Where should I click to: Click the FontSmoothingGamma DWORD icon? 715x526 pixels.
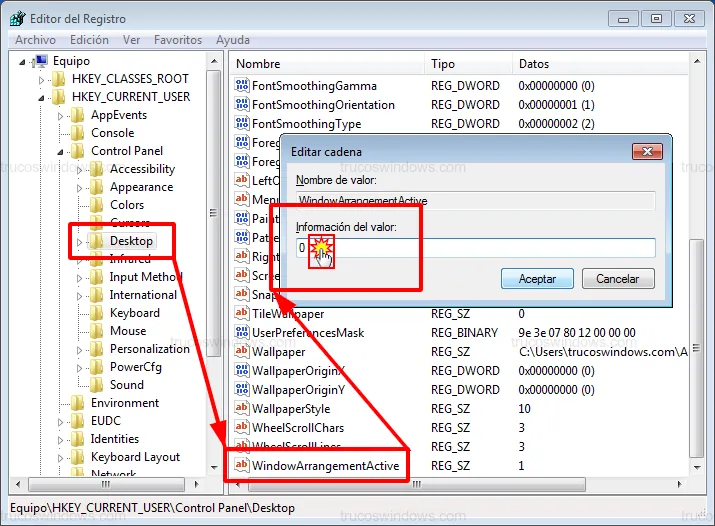(x=241, y=87)
